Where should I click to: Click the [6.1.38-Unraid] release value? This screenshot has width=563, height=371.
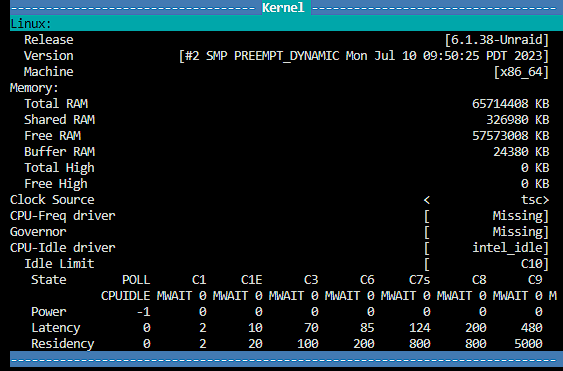point(497,40)
